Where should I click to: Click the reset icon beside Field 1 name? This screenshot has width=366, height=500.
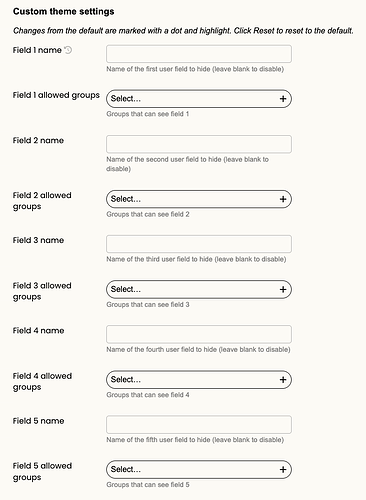pos(68,50)
